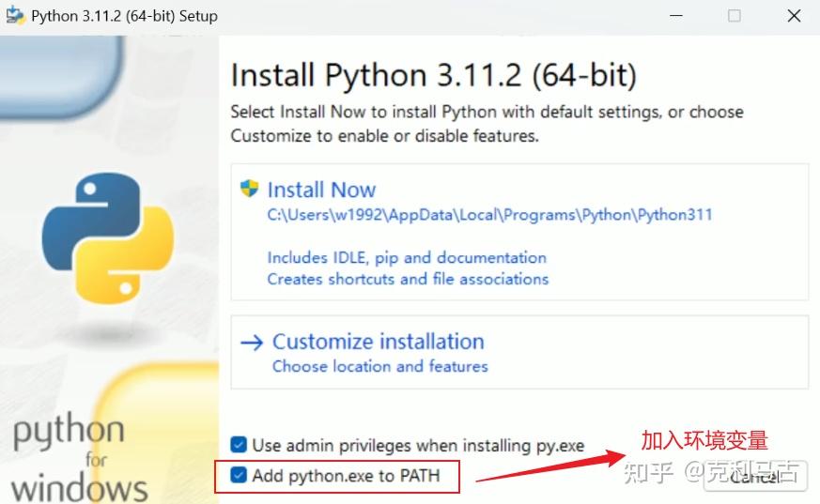Click the Creates shortcuts and file associations line
Screen dimensions: 820x504
click(x=408, y=279)
